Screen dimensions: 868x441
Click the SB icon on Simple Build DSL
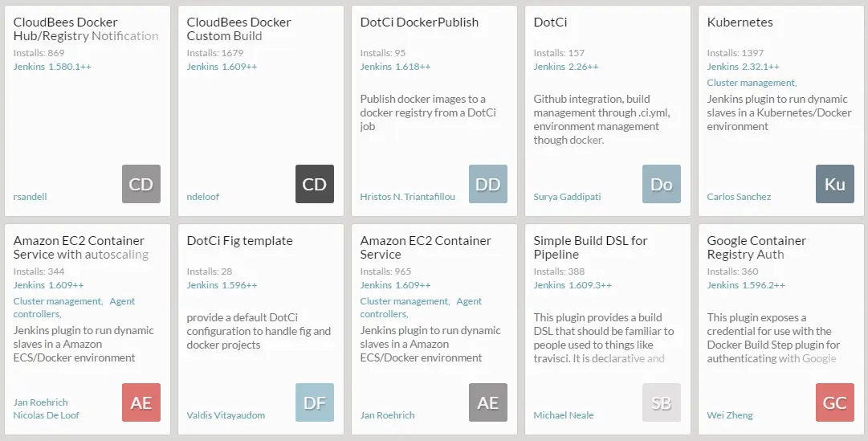tap(662, 402)
